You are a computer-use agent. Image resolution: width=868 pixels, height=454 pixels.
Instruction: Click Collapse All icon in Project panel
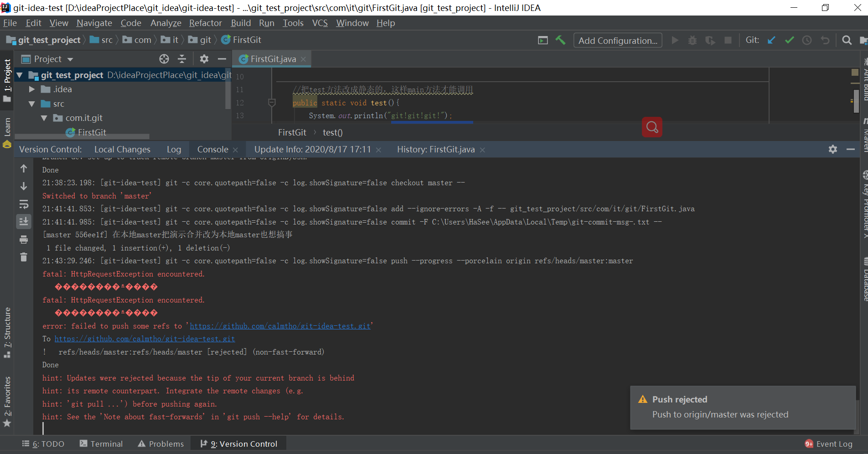point(182,59)
